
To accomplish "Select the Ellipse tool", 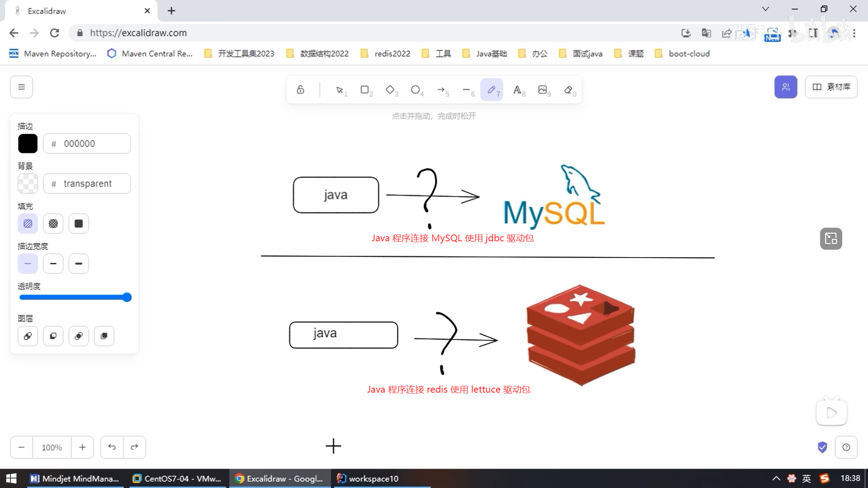I will pos(415,89).
